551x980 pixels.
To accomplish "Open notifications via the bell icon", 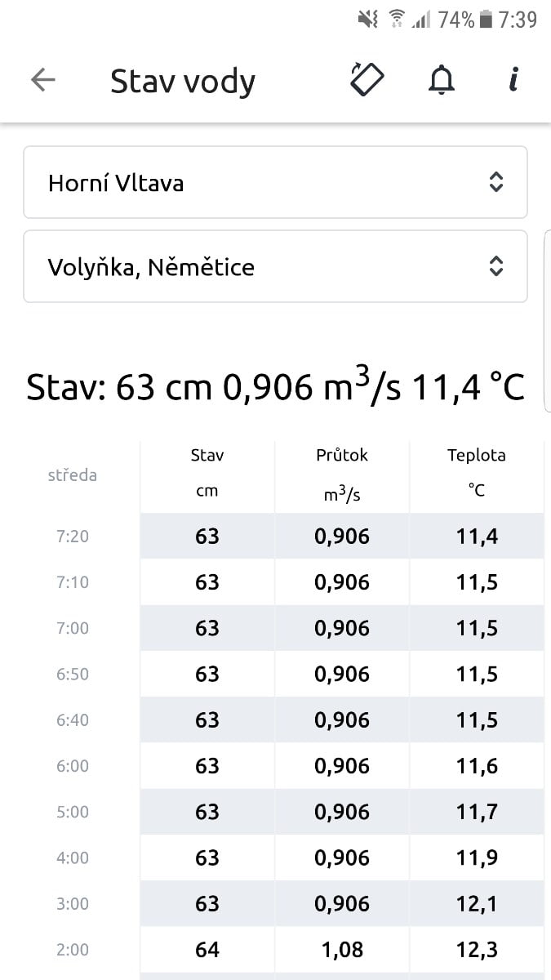I will click(442, 80).
